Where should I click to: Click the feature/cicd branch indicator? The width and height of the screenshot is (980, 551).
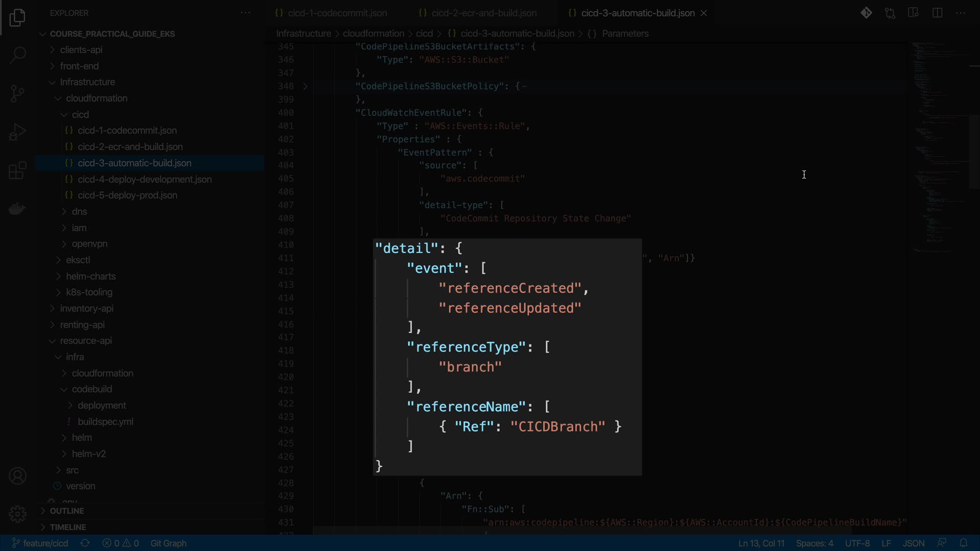(x=41, y=543)
